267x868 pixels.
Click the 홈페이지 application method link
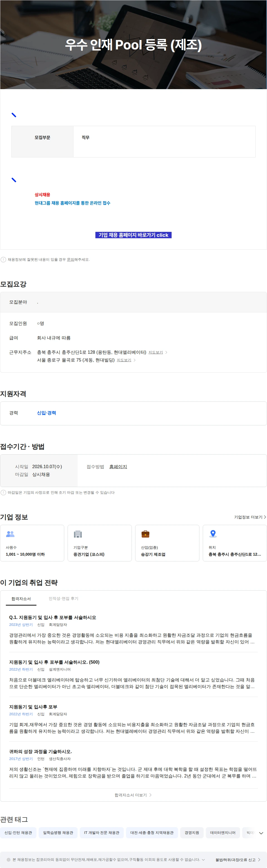(x=118, y=467)
